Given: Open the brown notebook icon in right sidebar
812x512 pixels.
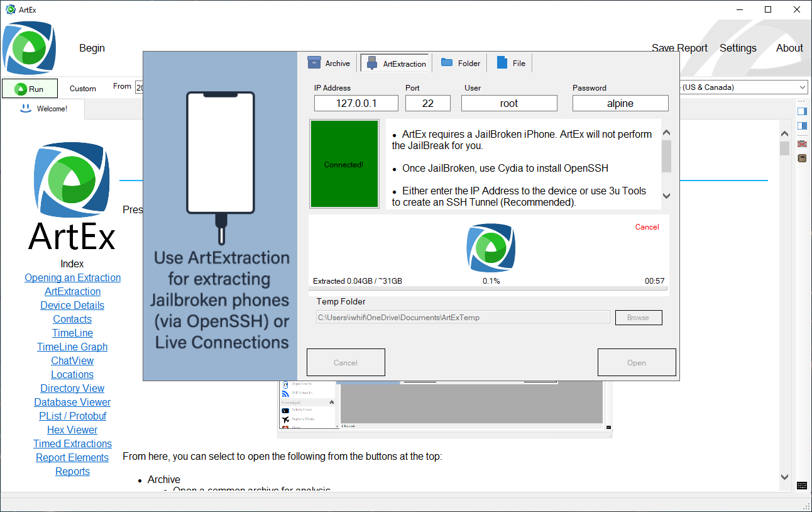Looking at the screenshot, I should pos(802,159).
